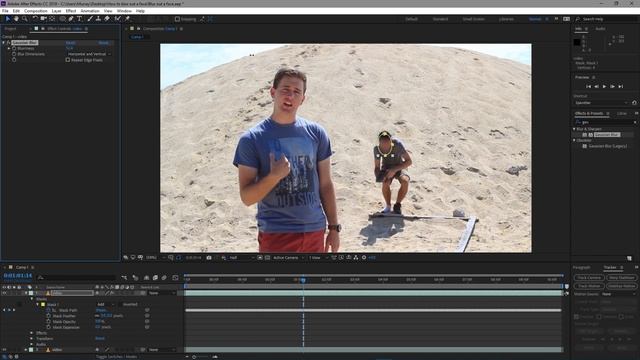The width and height of the screenshot is (640, 360).
Task: Select the Rotation tool
Action: tap(35, 19)
